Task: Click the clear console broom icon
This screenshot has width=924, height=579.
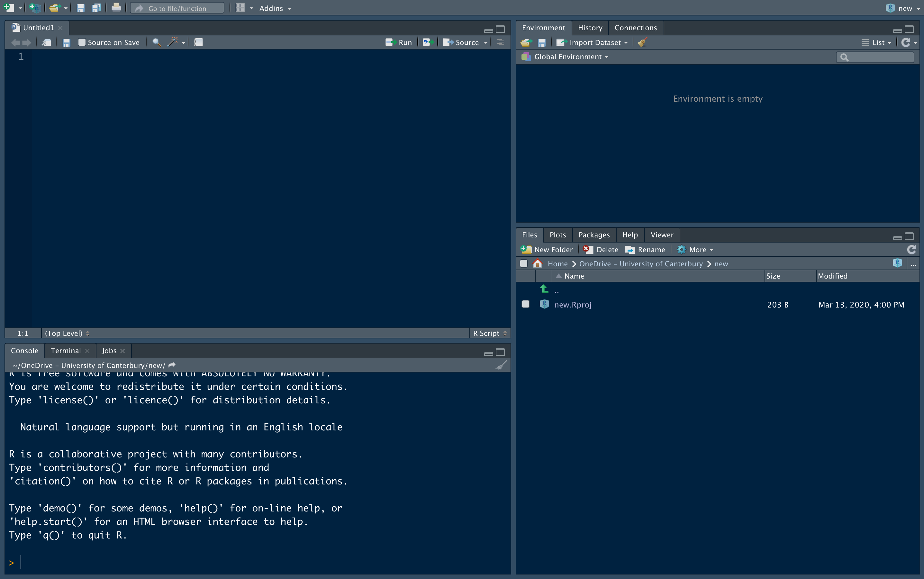Action: point(501,365)
